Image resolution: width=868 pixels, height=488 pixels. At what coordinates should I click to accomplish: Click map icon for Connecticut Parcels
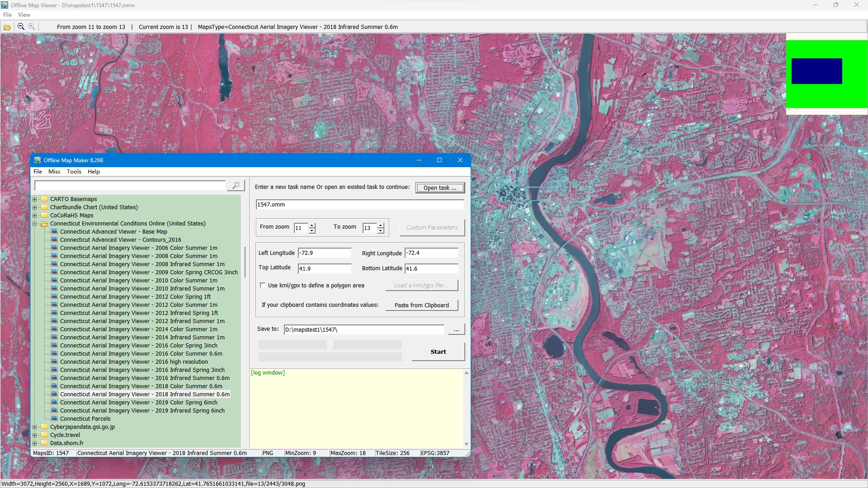pos(54,418)
